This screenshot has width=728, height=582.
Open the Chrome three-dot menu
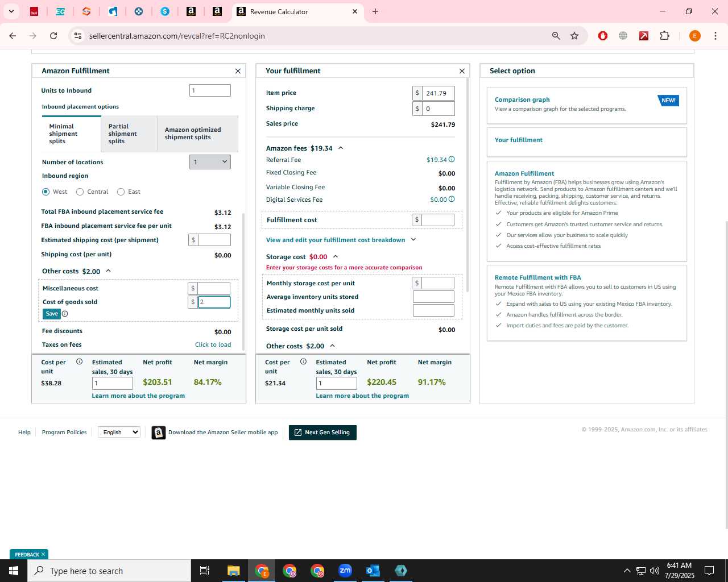pyautogui.click(x=715, y=36)
